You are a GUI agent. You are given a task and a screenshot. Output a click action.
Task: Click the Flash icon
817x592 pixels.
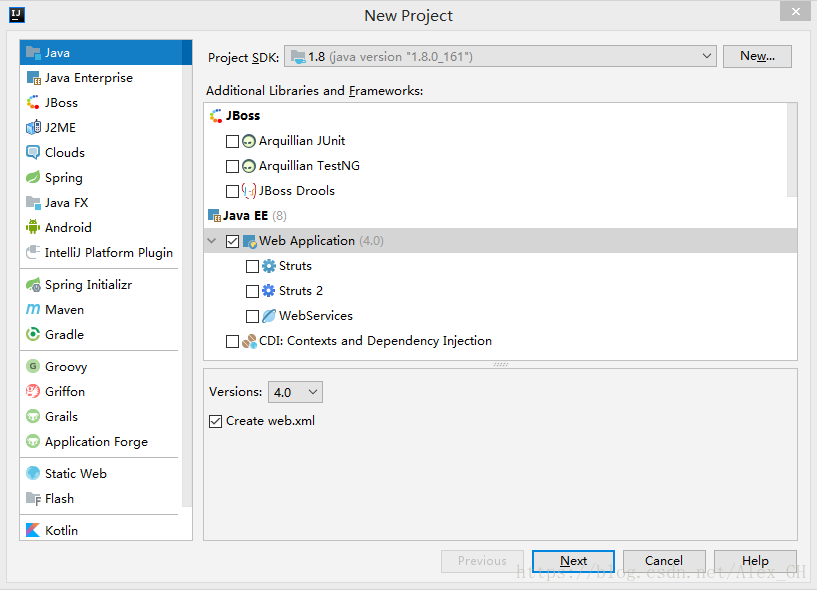tap(33, 499)
